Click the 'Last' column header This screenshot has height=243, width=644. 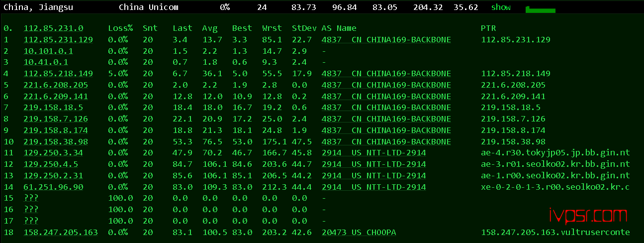click(183, 28)
